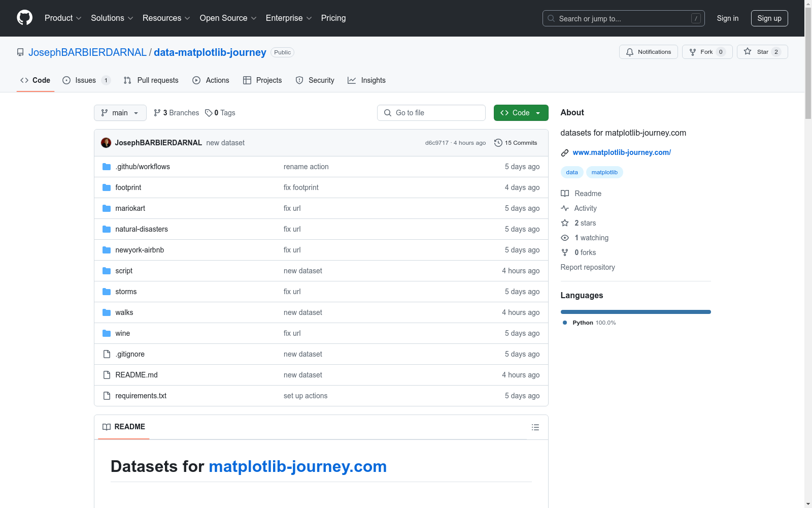812x508 pixels.
Task: Click the .github/workflows folder icon
Action: tap(107, 167)
